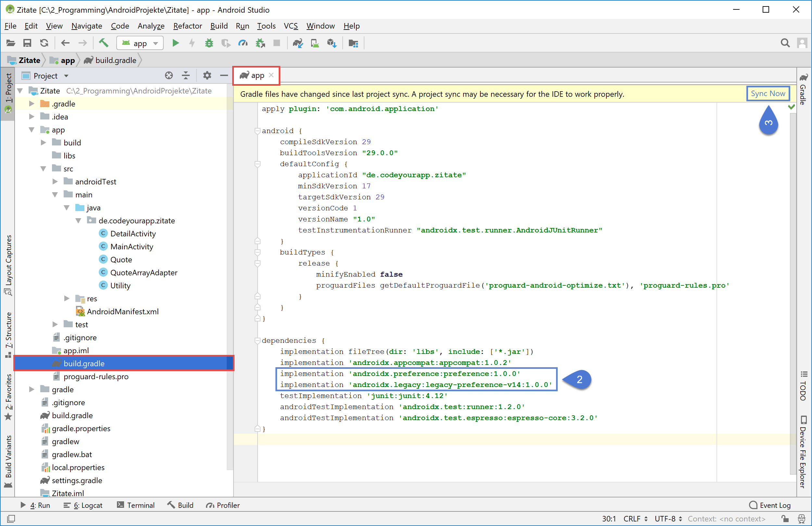The height and width of the screenshot is (526, 812).
Task: Open 6: Logcat tool button
Action: pos(83,505)
